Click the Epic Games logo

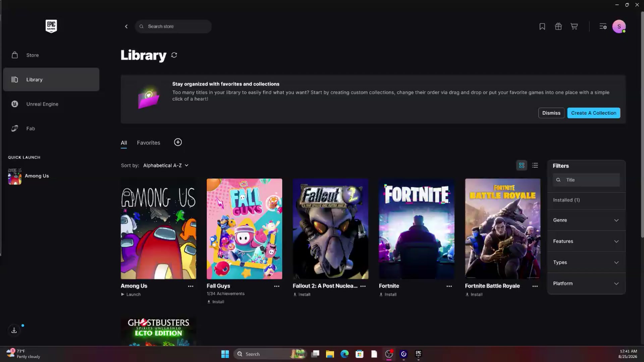point(51,26)
